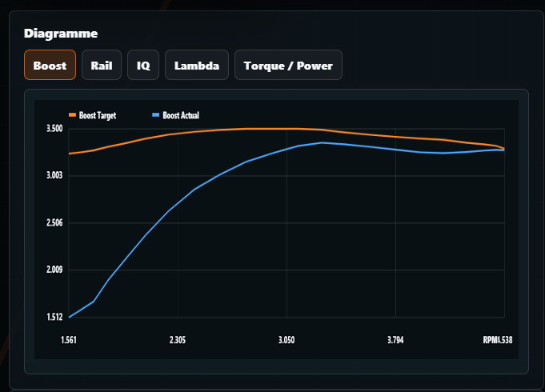The image size is (545, 392).
Task: Click the 3.050 x-axis label
Action: click(x=287, y=340)
